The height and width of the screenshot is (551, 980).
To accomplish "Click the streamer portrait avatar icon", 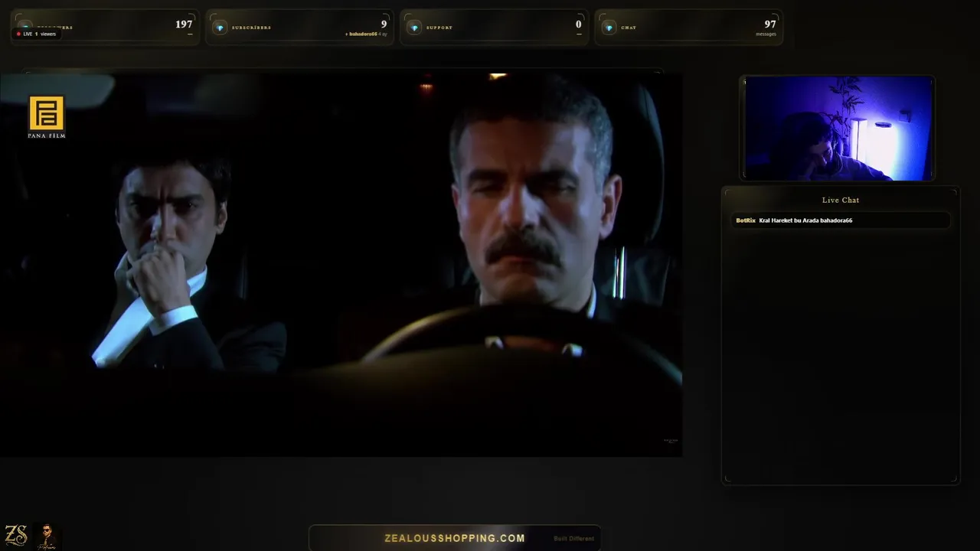I will [x=47, y=536].
